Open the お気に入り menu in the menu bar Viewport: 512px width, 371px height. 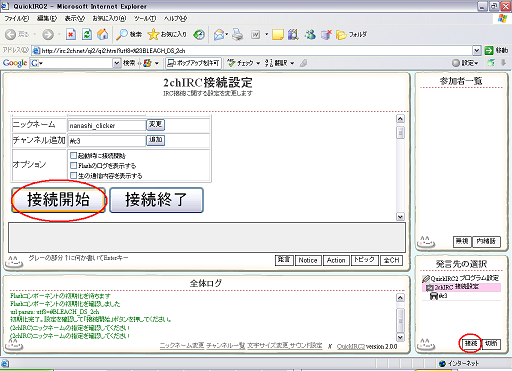109,19
